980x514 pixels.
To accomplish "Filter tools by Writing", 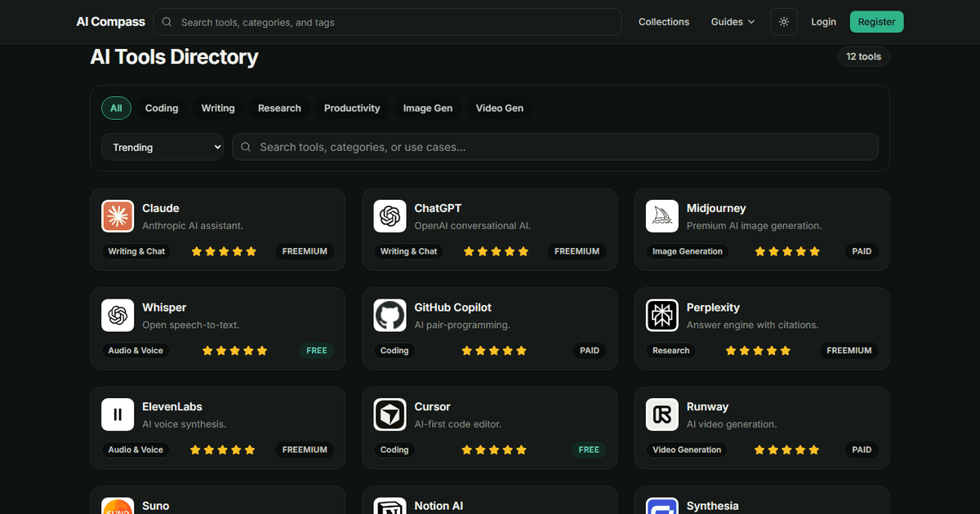I will (218, 108).
